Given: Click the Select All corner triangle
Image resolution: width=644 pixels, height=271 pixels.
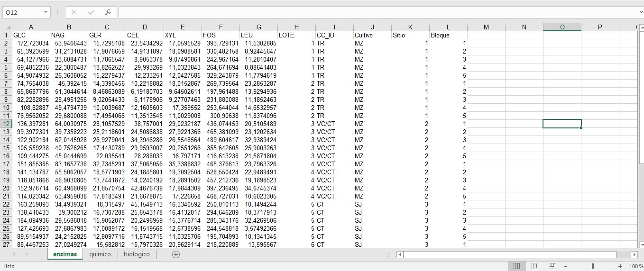Looking at the screenshot, I should [6, 27].
